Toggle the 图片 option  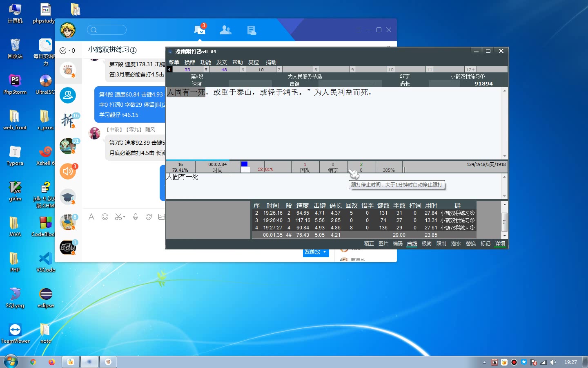coord(383,244)
